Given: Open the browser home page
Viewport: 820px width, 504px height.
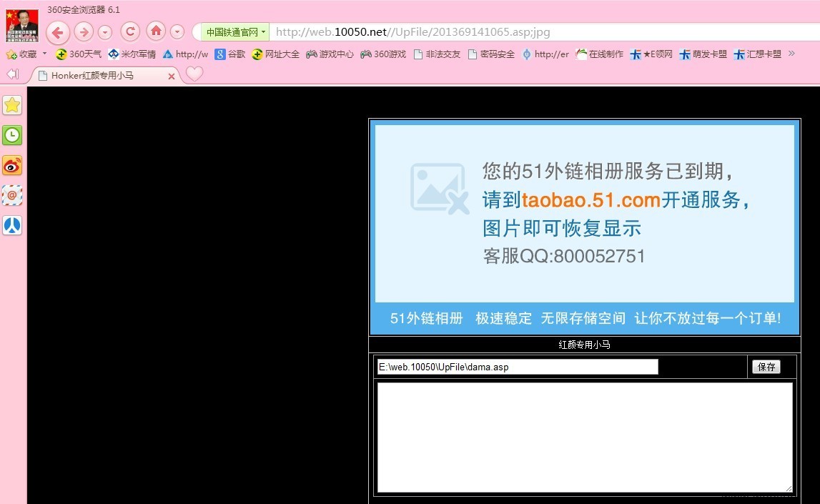Looking at the screenshot, I should [156, 31].
